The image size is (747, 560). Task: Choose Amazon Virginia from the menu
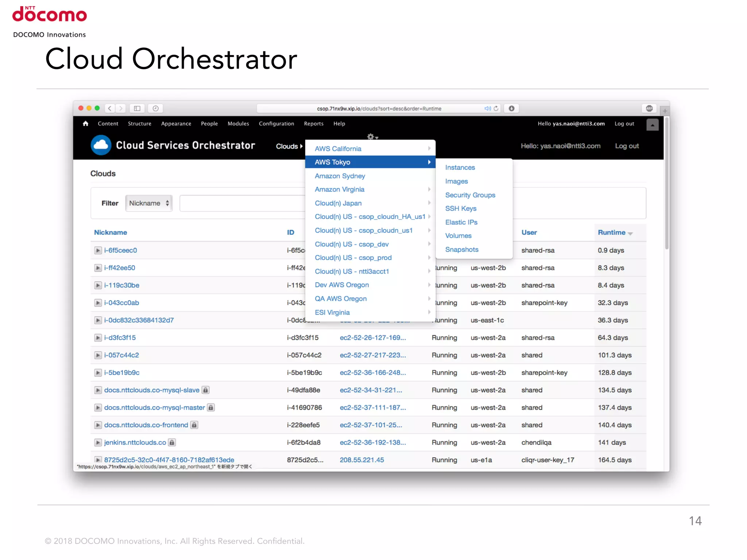(370, 190)
